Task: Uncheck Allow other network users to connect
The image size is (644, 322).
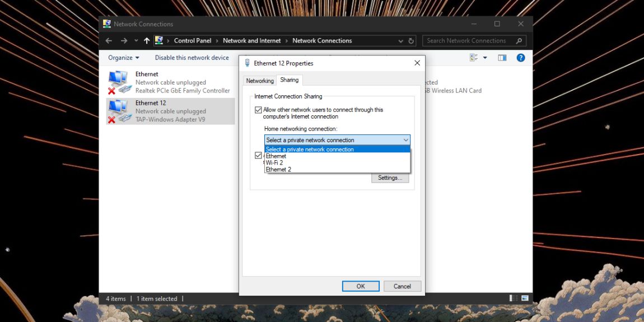Action: (258, 110)
